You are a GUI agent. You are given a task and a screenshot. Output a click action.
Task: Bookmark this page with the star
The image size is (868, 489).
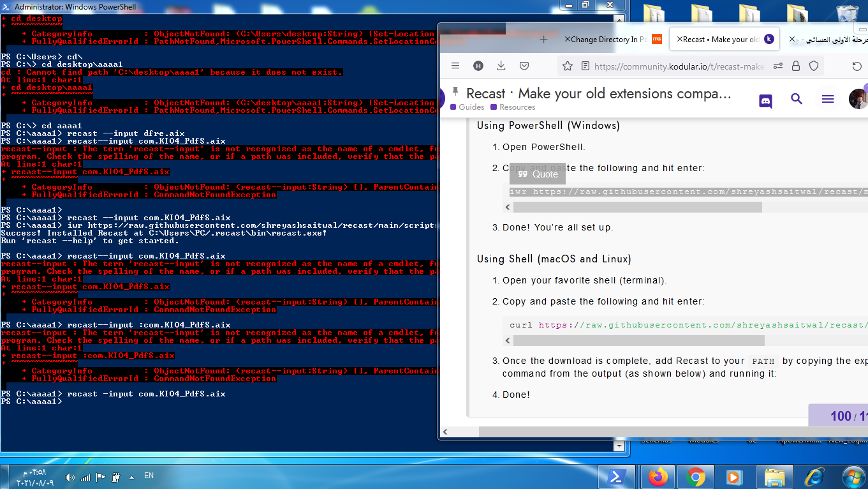(x=568, y=66)
